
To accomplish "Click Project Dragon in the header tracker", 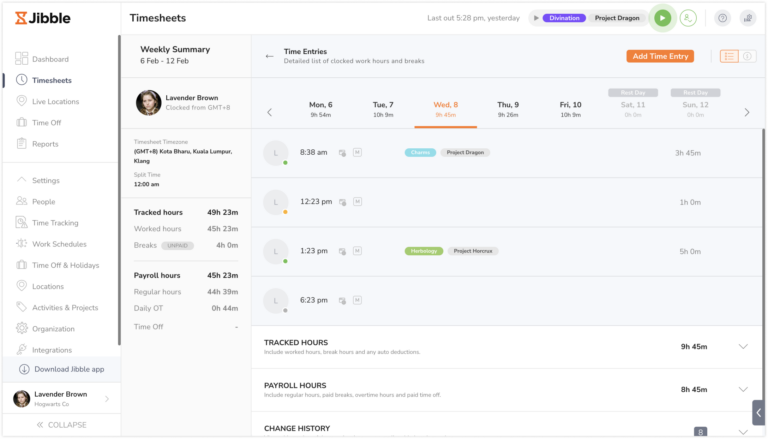I will click(x=617, y=18).
